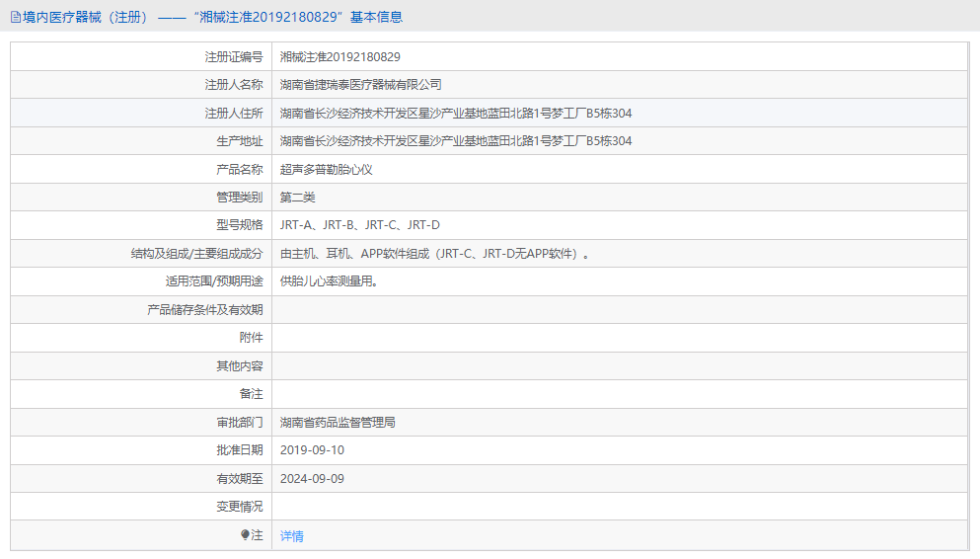Select expiry date 2024-09-09
The width and height of the screenshot is (980, 559).
312,478
